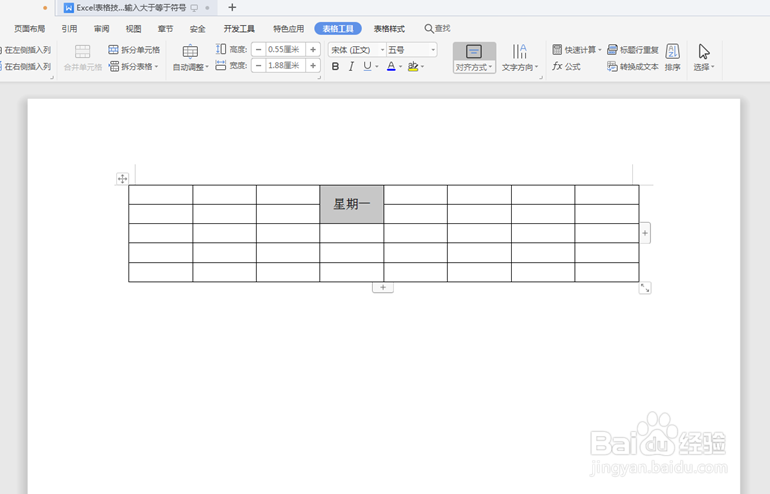The height and width of the screenshot is (494, 770).
Task: Open the 页面布局 ribbon tab
Action: pyautogui.click(x=29, y=29)
